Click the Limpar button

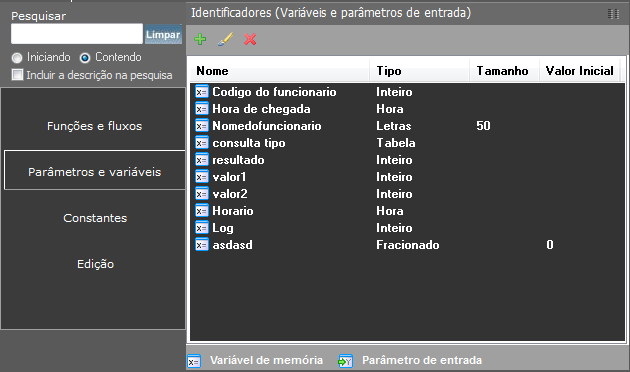click(x=163, y=34)
